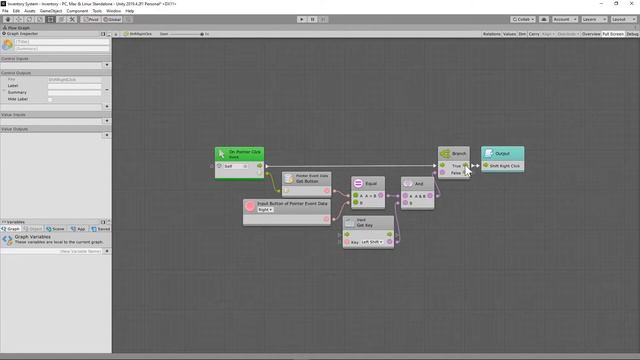This screenshot has width=640, height=360.
Task: Open the Window menu
Action: click(x=113, y=11)
